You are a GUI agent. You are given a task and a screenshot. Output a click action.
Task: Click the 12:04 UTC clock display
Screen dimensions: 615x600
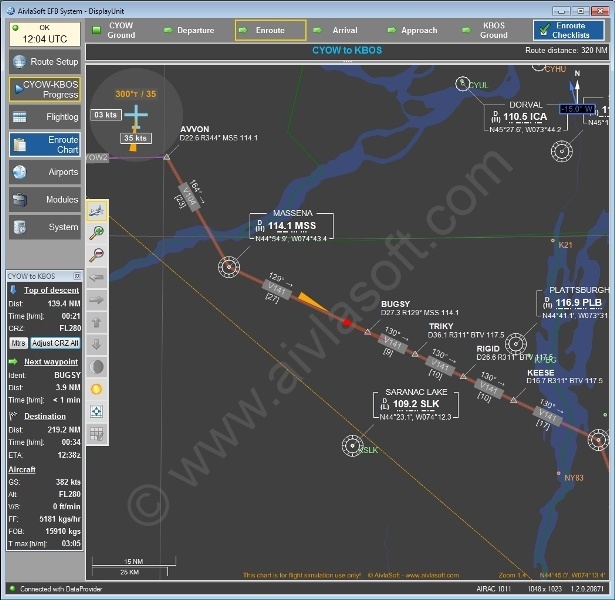[45, 34]
